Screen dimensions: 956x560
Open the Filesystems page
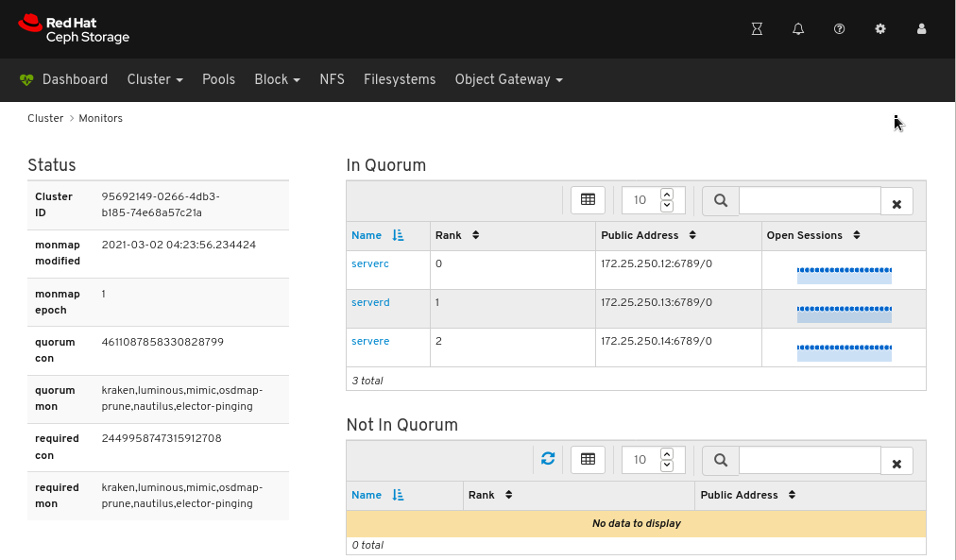click(400, 80)
